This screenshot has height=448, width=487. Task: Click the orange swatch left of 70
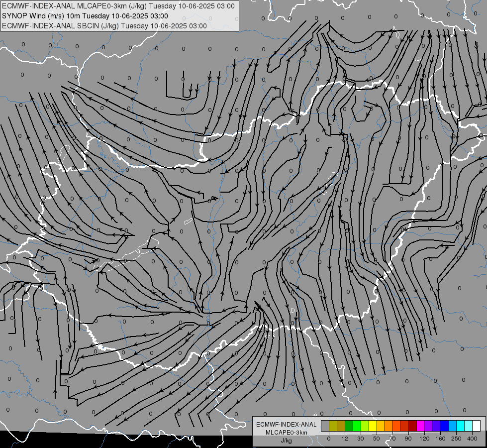coord(389,426)
